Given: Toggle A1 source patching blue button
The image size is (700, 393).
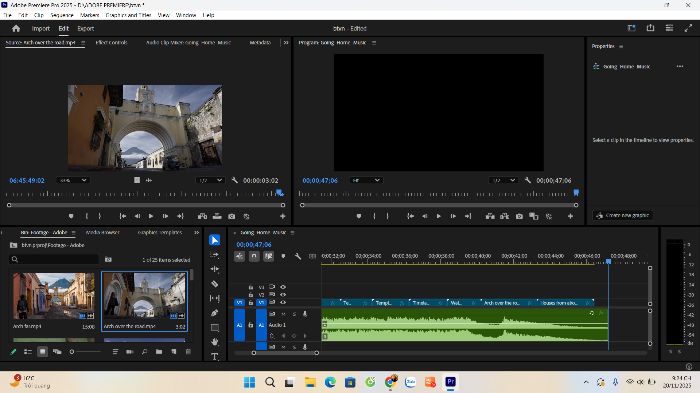Looking at the screenshot, I should pyautogui.click(x=239, y=325).
